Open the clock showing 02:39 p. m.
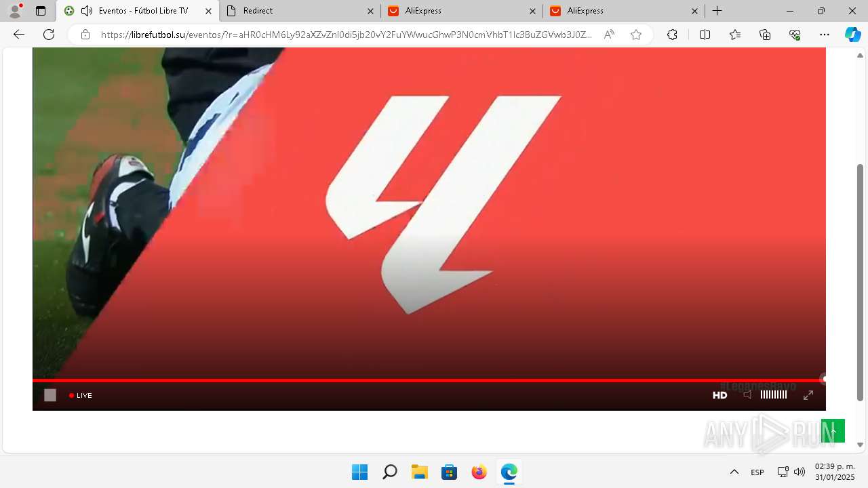The width and height of the screenshot is (868, 488). (835, 472)
